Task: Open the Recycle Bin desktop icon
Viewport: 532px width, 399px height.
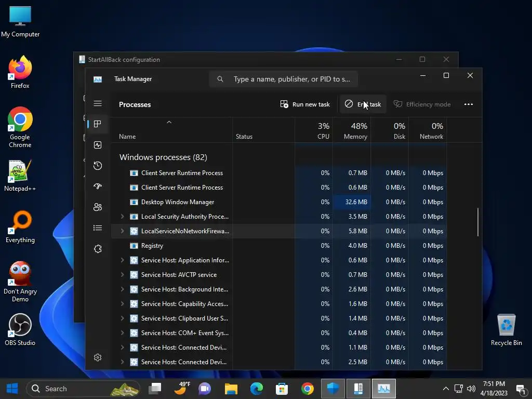Action: coord(506,330)
